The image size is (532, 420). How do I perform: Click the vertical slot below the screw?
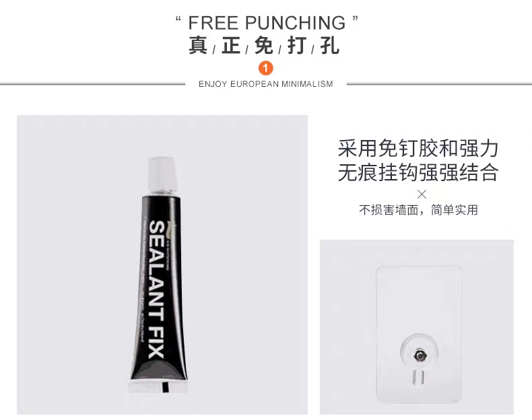coord(420,378)
